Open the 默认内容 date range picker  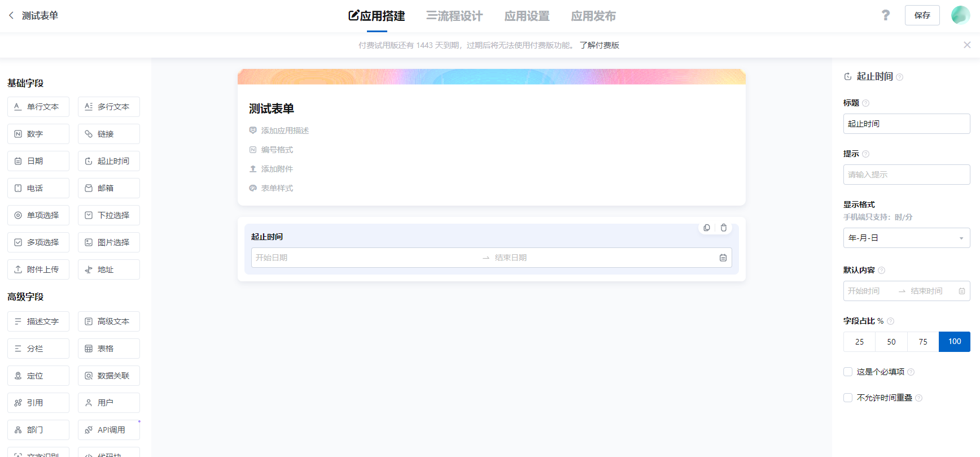tap(906, 291)
